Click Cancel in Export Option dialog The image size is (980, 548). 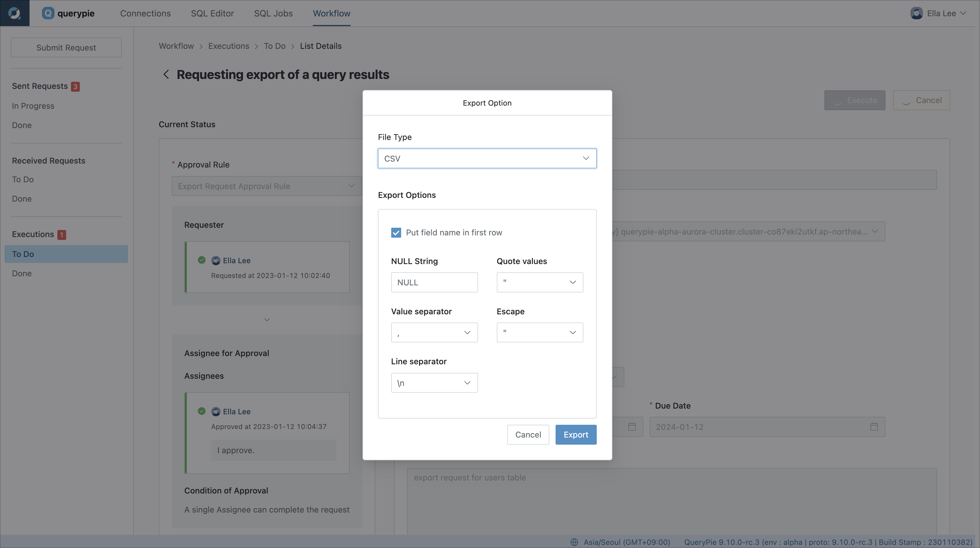(528, 435)
